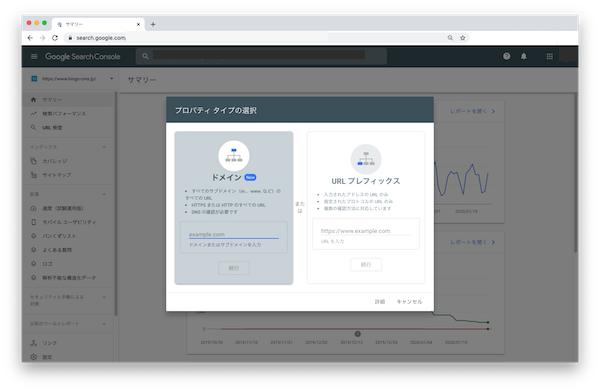Click the URL 検査 magnifier icon
600x391 pixels.
(33, 127)
